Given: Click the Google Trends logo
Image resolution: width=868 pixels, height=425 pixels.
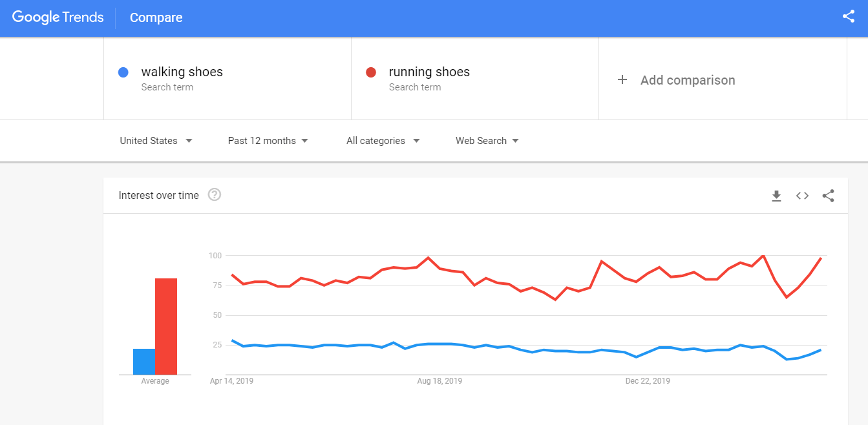Looking at the screenshot, I should tap(57, 17).
